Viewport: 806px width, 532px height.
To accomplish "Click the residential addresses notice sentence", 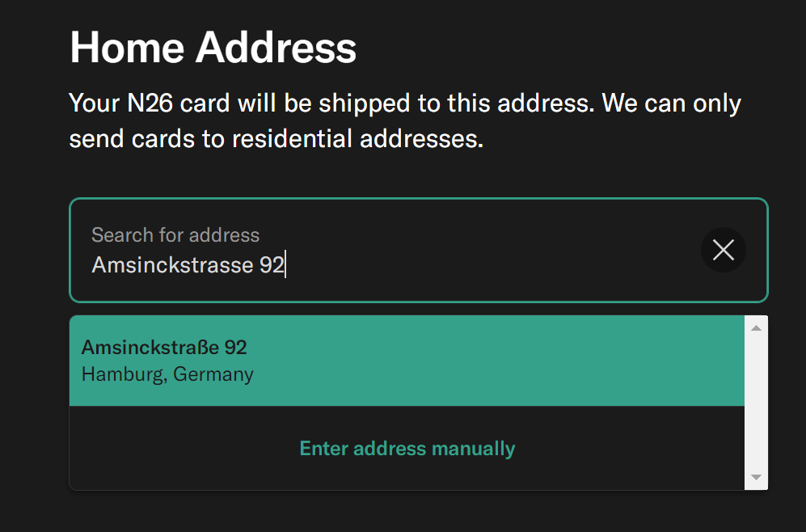I will [276, 139].
